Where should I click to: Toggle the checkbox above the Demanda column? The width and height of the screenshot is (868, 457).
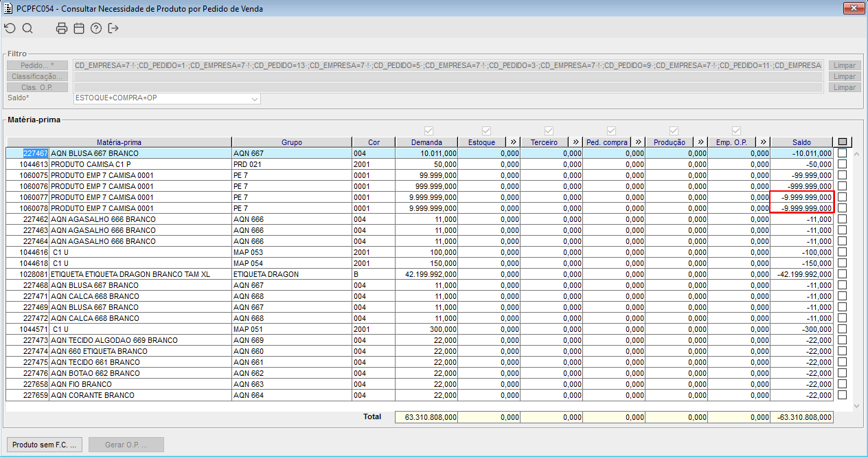(x=429, y=131)
